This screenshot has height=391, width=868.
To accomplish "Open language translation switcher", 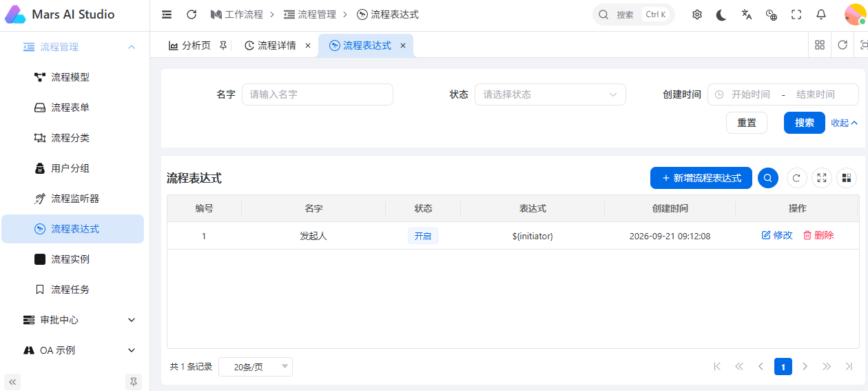I will (x=747, y=14).
